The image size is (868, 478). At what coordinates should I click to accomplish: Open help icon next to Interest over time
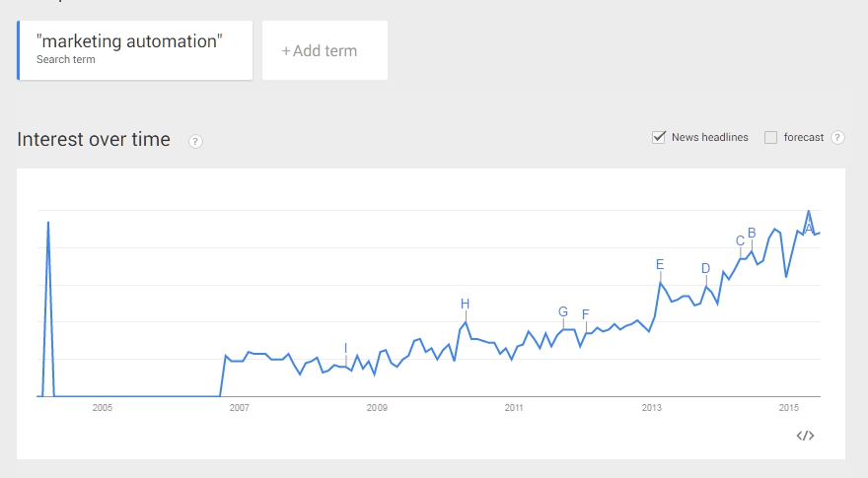coord(195,141)
